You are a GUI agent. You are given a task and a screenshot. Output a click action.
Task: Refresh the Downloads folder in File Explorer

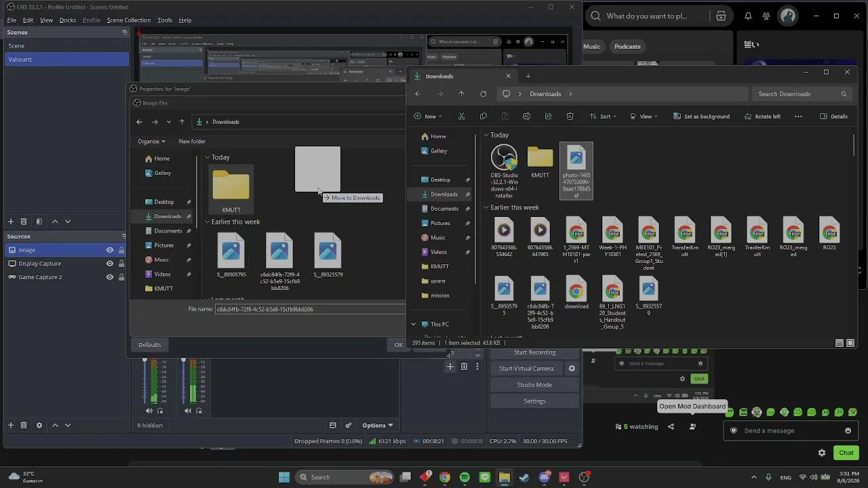click(483, 94)
